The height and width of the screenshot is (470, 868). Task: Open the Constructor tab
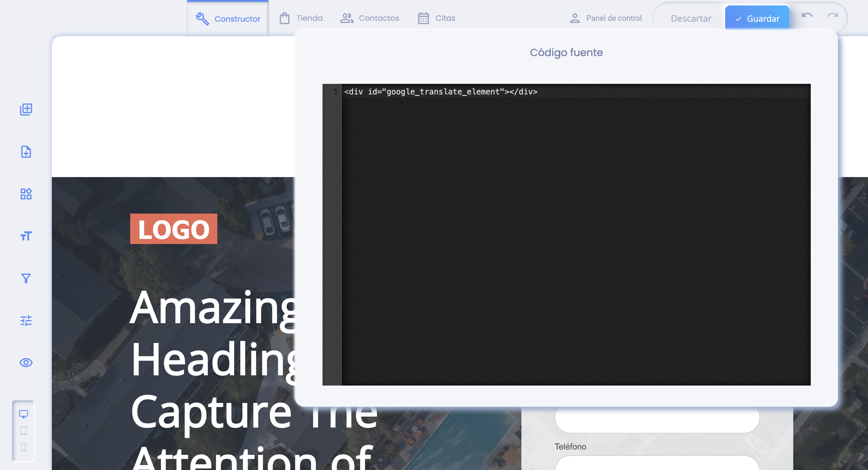(x=228, y=18)
